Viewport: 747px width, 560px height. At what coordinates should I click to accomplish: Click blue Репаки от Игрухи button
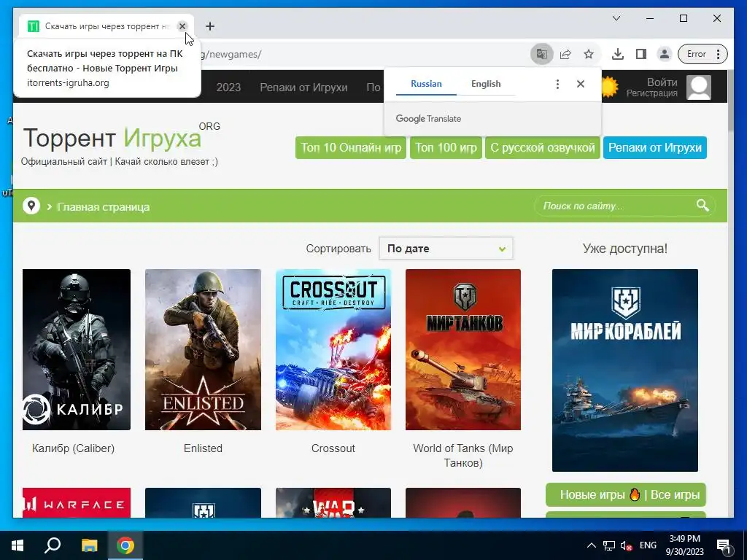pos(655,147)
